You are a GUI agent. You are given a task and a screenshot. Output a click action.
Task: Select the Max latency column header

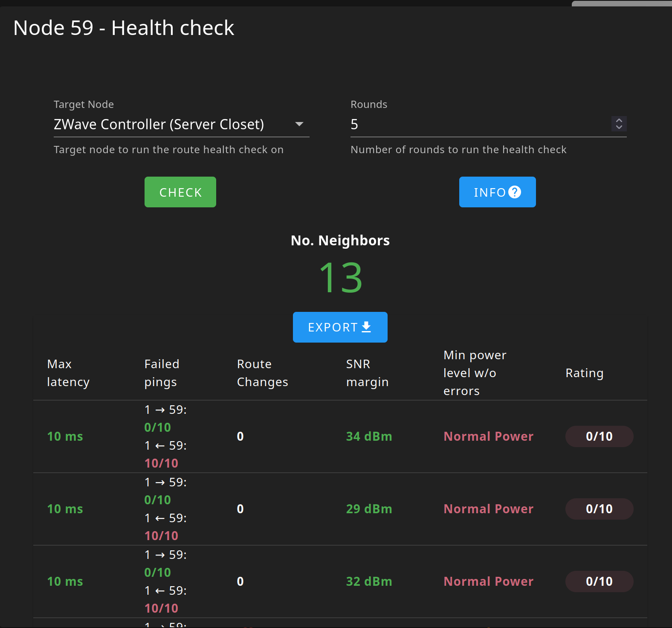(68, 373)
